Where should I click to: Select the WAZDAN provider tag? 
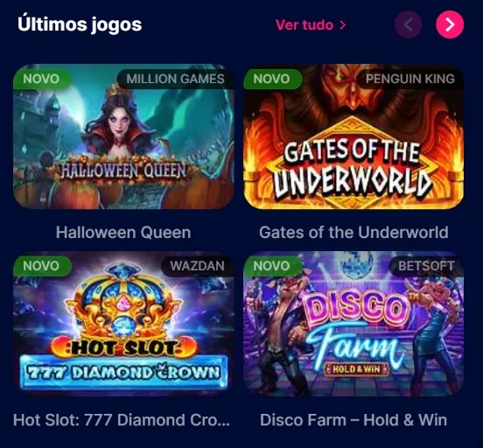tap(198, 266)
